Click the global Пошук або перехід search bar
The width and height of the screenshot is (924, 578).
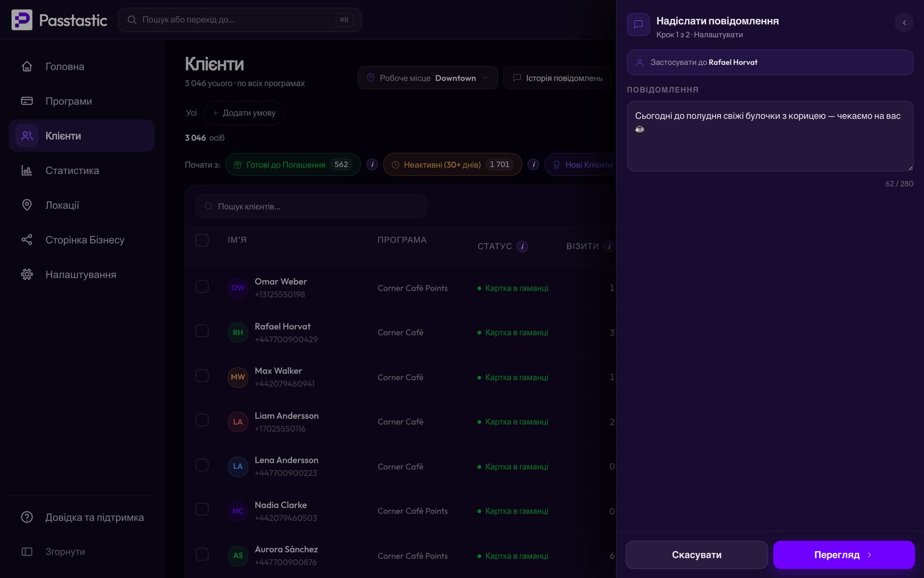pos(240,20)
